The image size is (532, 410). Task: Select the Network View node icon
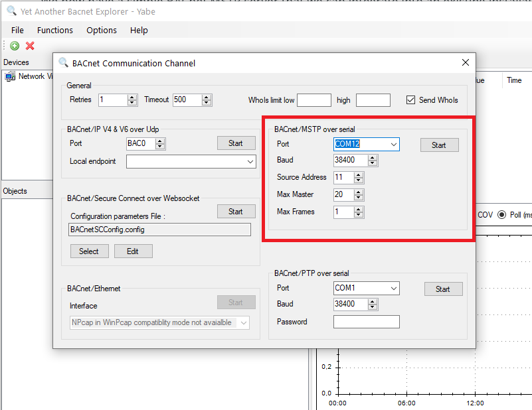point(10,76)
